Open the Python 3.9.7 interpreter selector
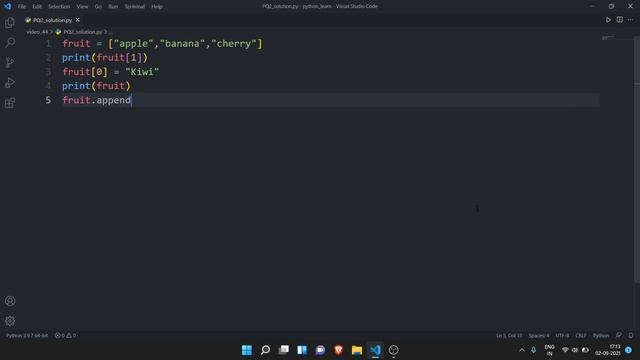Screen dimensions: 640x360 point(27,336)
